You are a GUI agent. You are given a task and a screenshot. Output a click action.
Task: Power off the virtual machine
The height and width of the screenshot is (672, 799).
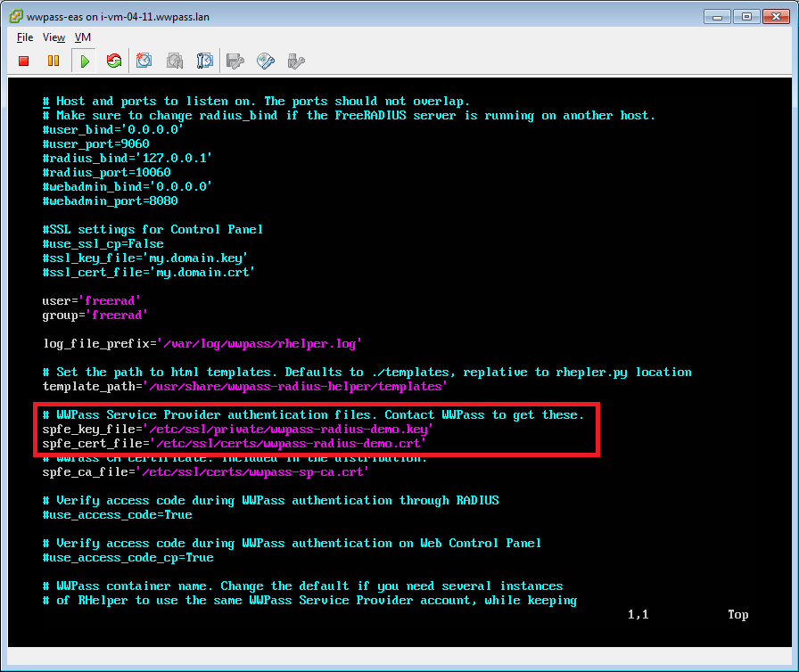(x=23, y=60)
